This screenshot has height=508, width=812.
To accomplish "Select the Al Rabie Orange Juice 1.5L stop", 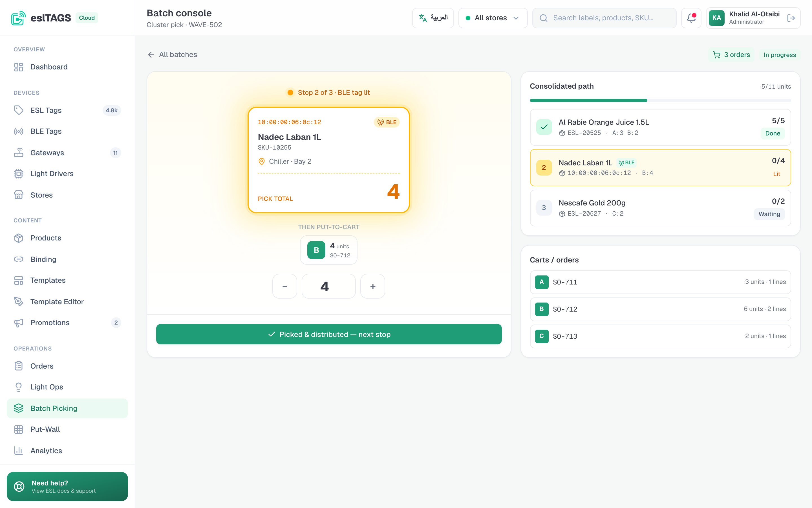I will (660, 127).
